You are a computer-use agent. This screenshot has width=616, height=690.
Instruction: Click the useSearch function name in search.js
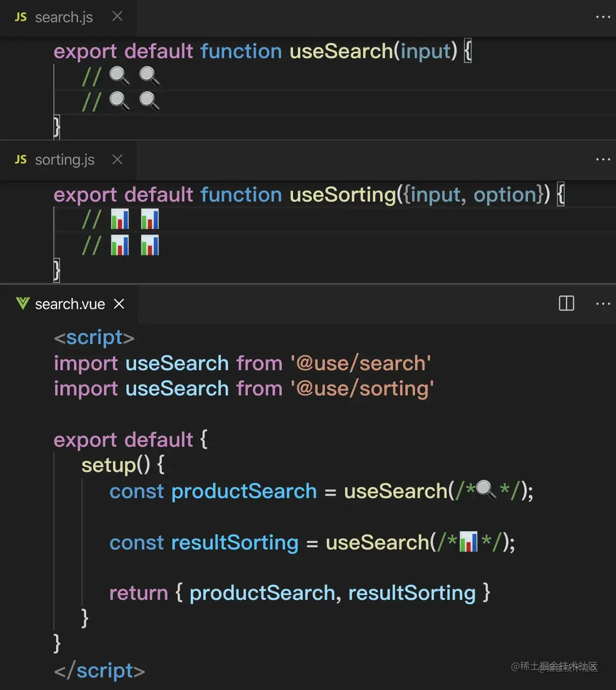(341, 51)
